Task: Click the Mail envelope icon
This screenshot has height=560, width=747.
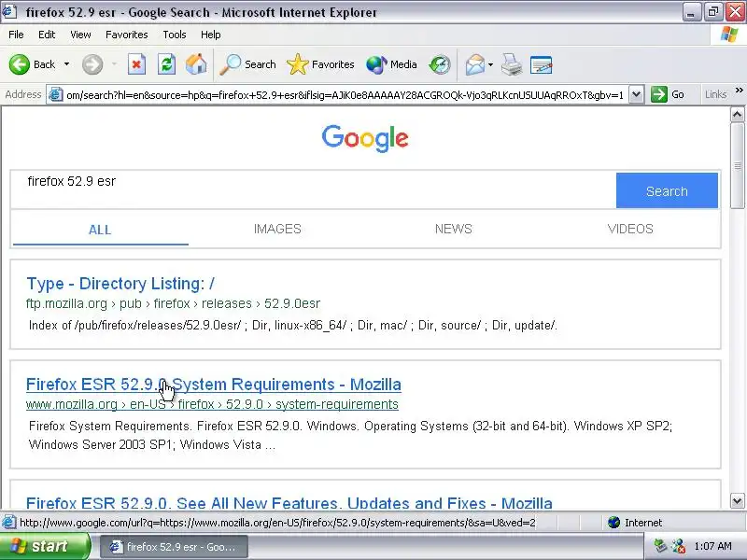Action: pyautogui.click(x=475, y=64)
